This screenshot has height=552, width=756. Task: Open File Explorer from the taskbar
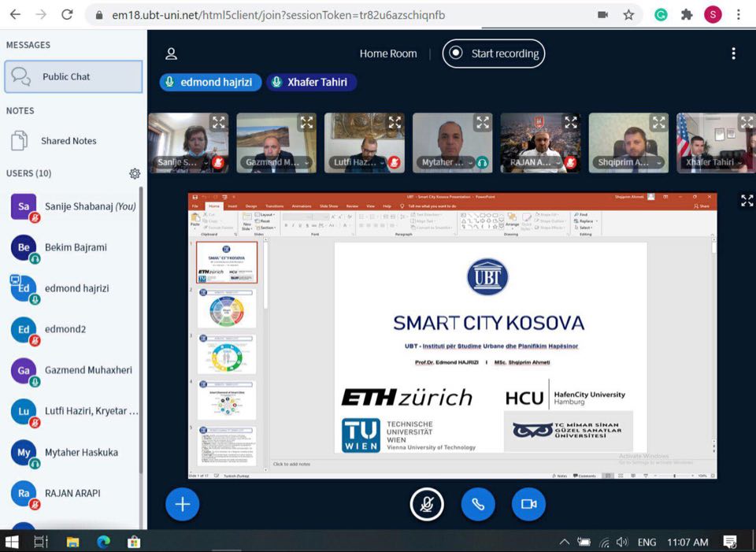click(72, 542)
